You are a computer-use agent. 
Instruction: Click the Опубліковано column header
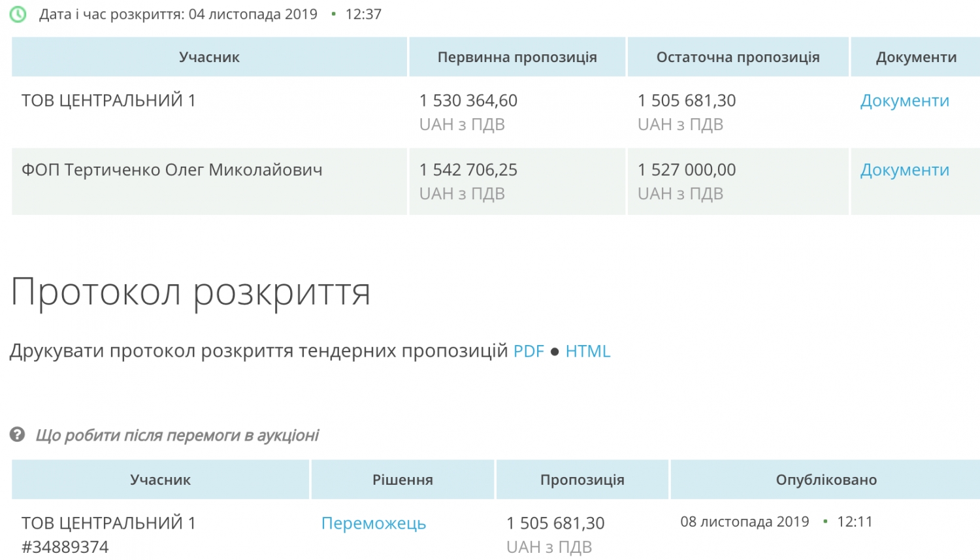coord(826,480)
